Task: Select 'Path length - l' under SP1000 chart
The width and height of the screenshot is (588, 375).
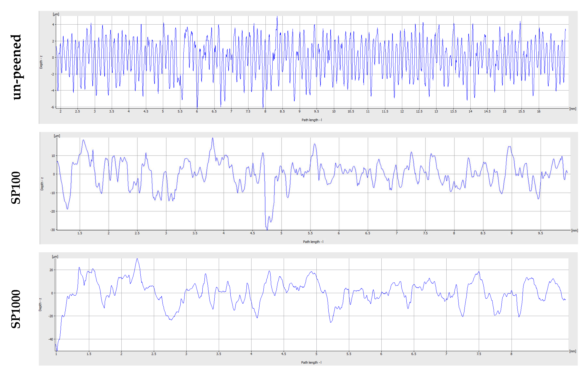Action: (x=311, y=363)
